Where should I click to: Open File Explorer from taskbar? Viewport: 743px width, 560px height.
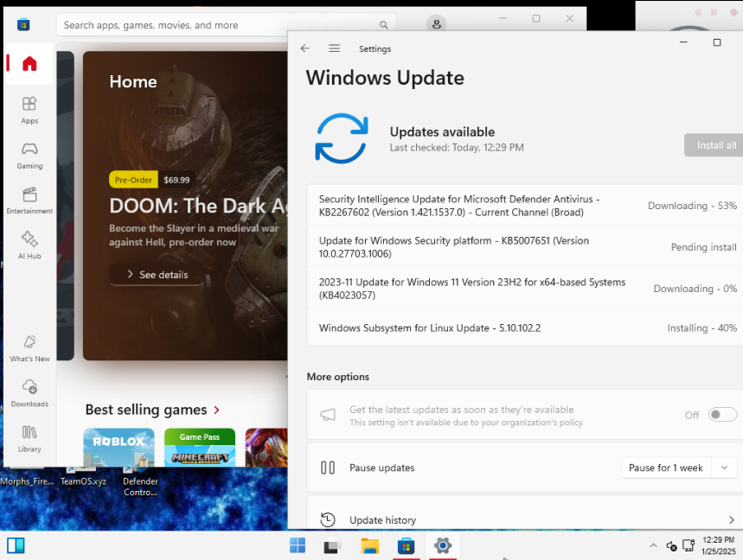point(369,545)
